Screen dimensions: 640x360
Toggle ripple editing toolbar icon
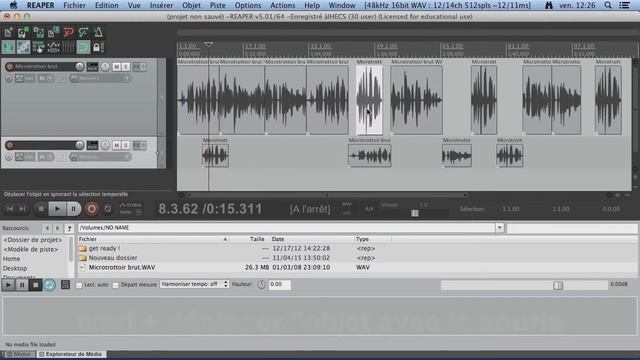pyautogui.click(x=38, y=47)
